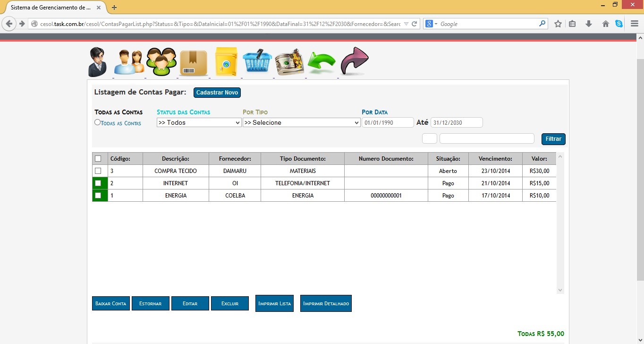This screenshot has width=644, height=344.
Task: Click the table's vertical scrollbar down arrow
Action: pyautogui.click(x=560, y=290)
